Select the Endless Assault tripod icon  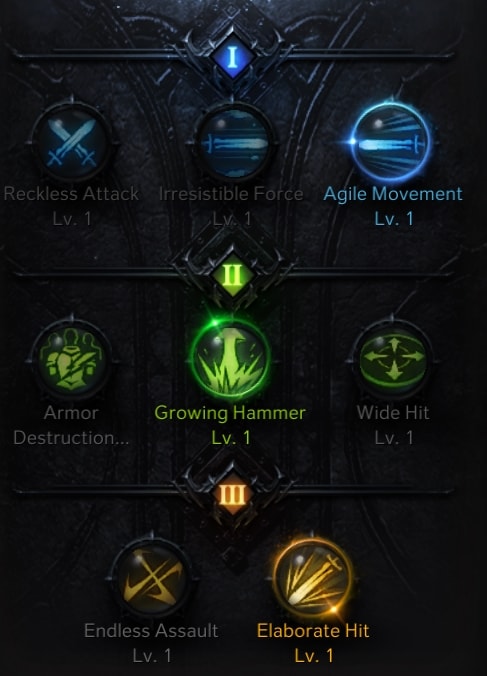151,578
